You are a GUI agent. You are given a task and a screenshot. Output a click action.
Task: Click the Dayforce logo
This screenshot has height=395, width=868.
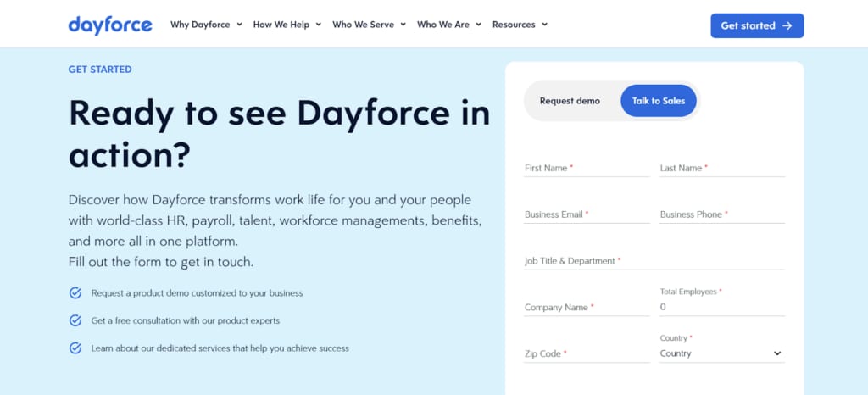110,25
